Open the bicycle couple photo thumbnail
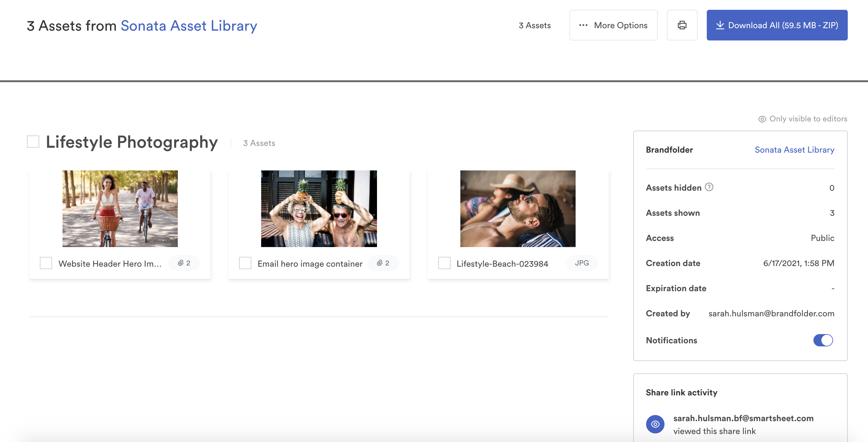Image resolution: width=868 pixels, height=442 pixels. (120, 208)
